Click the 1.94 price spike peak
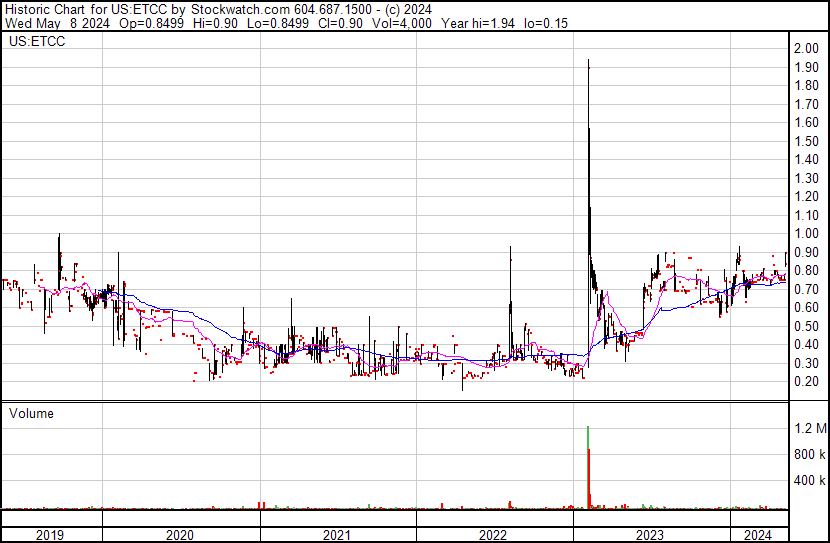This screenshot has height=543, width=830. (x=589, y=60)
